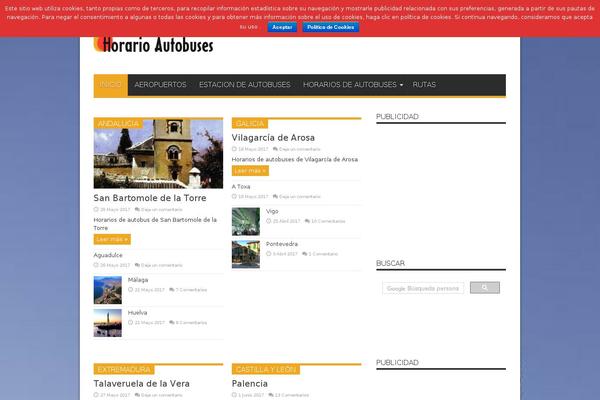Viewport: 600px width, 400px height.
Task: Open the Pontevedra article title
Action: (x=282, y=244)
